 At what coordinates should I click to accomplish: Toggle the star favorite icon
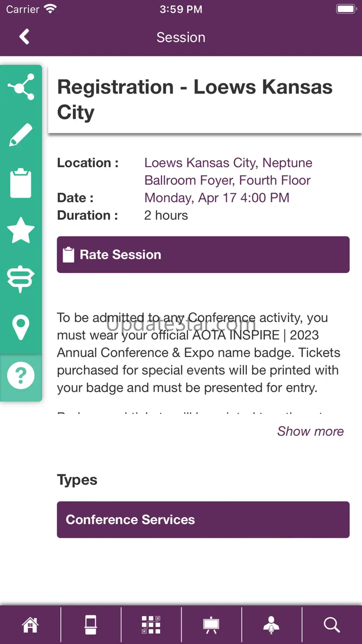coord(21,231)
